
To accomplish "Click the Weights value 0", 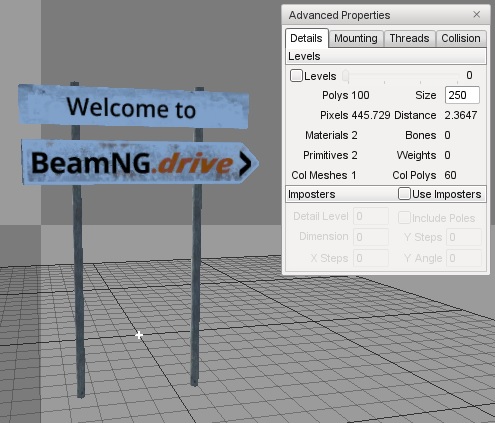I will (x=447, y=155).
